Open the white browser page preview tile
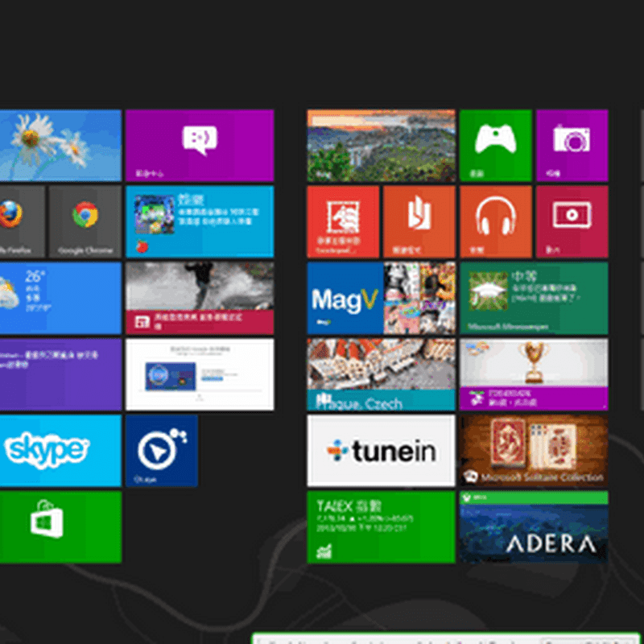 (200, 374)
